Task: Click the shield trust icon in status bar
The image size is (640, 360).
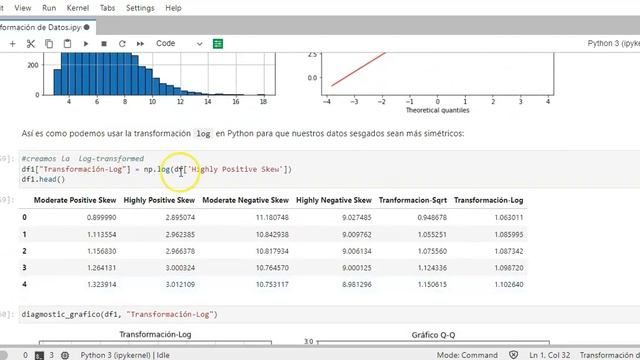Action: [x=513, y=355]
